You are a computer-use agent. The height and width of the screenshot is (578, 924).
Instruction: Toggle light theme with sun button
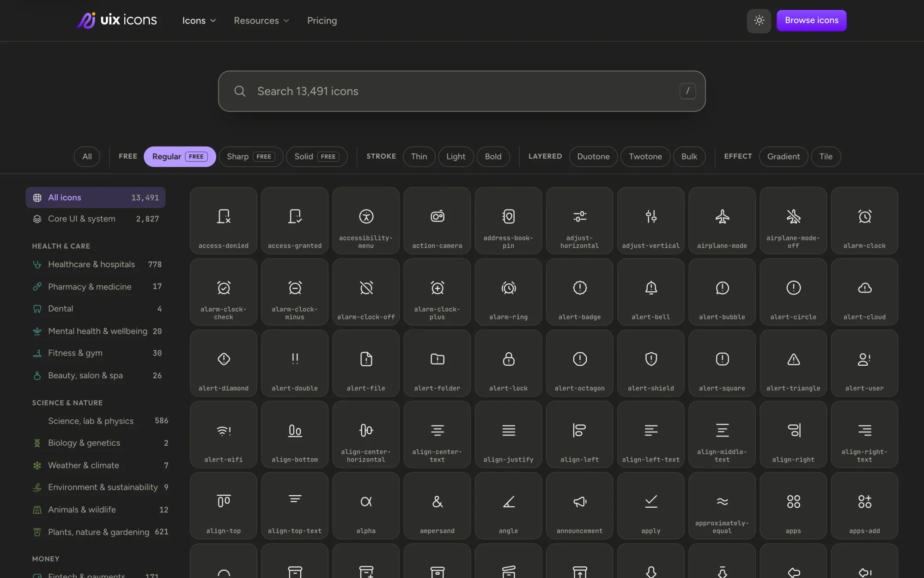pyautogui.click(x=759, y=20)
